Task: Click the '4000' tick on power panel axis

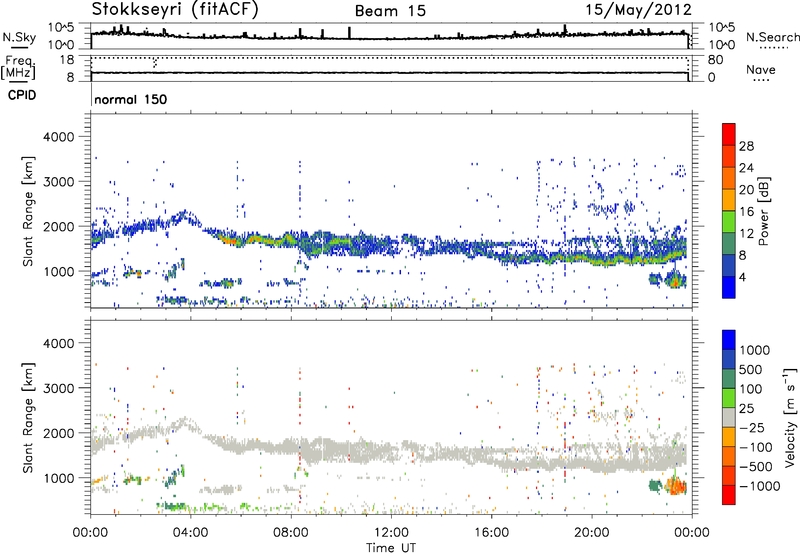Action: [59, 137]
